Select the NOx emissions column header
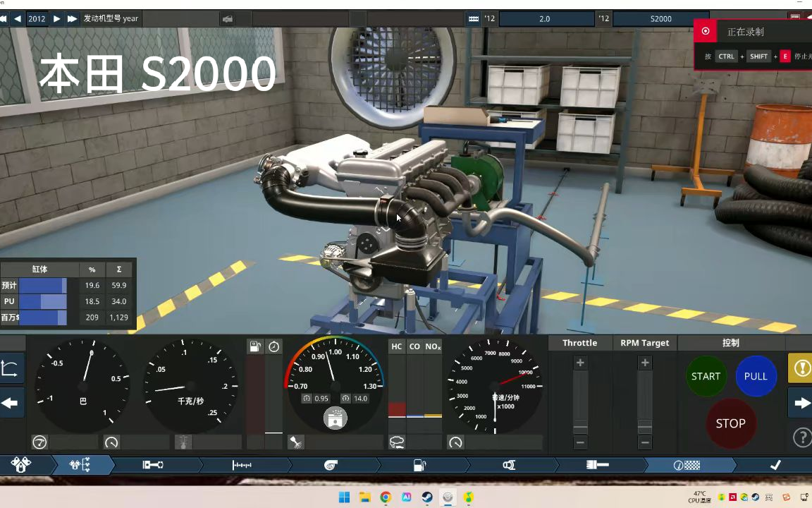 (x=433, y=347)
